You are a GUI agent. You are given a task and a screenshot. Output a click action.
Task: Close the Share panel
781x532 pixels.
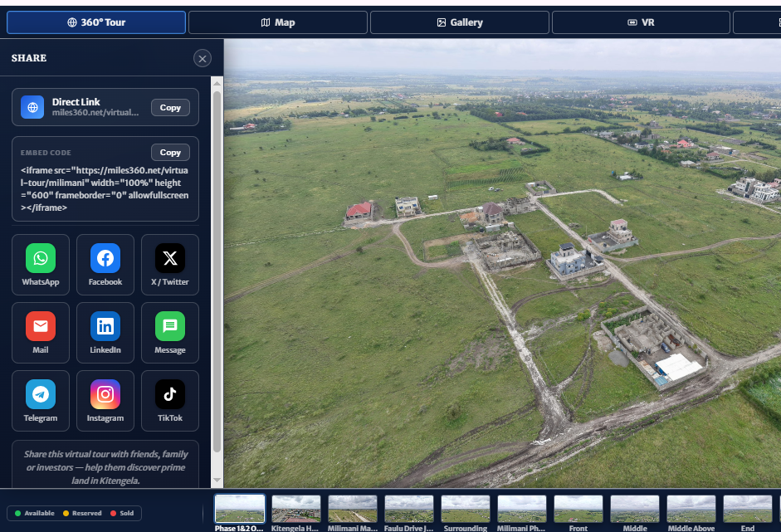pyautogui.click(x=203, y=58)
